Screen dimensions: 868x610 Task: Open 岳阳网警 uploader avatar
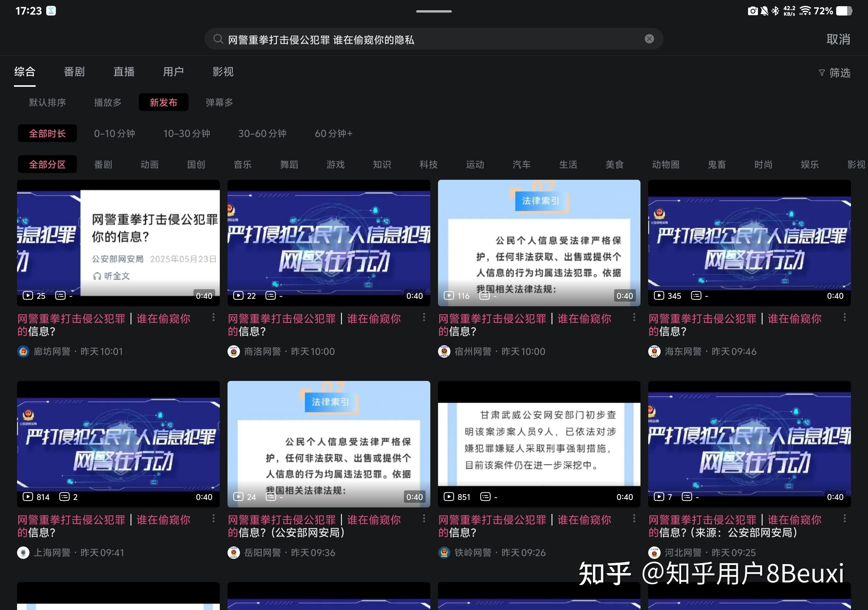[x=234, y=553]
